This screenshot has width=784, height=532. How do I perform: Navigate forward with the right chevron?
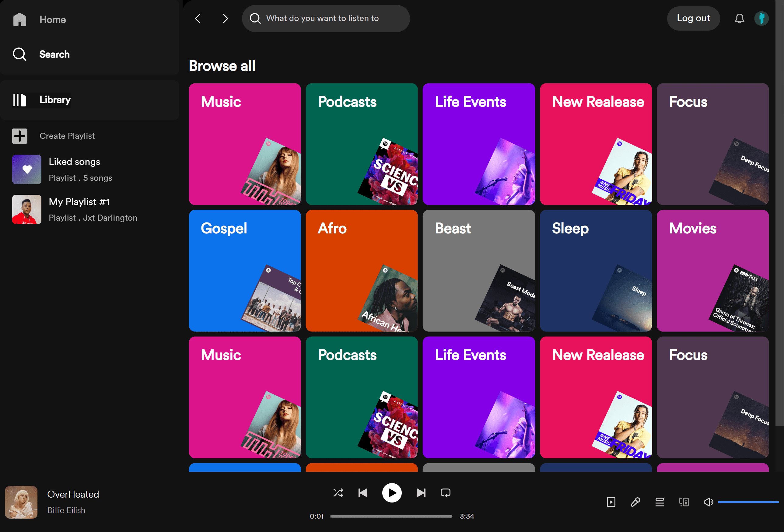[x=225, y=19]
